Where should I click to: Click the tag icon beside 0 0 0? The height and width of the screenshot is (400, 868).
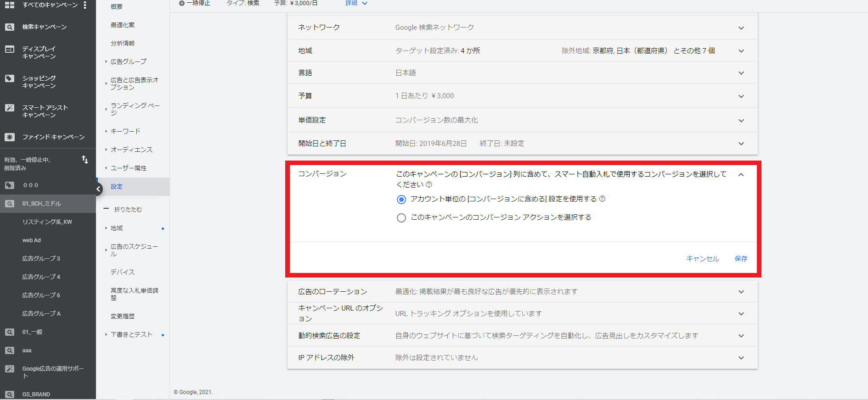[x=9, y=185]
